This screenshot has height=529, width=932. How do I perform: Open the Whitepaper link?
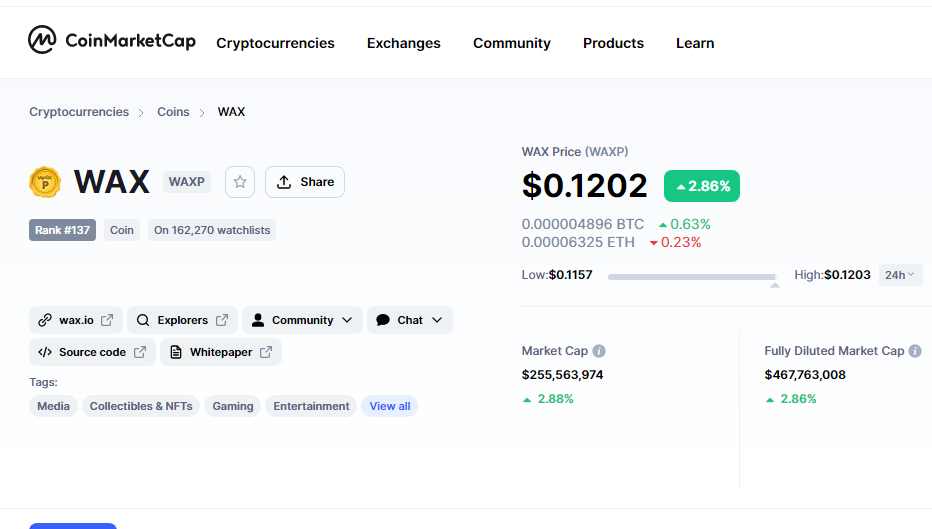pyautogui.click(x=221, y=352)
